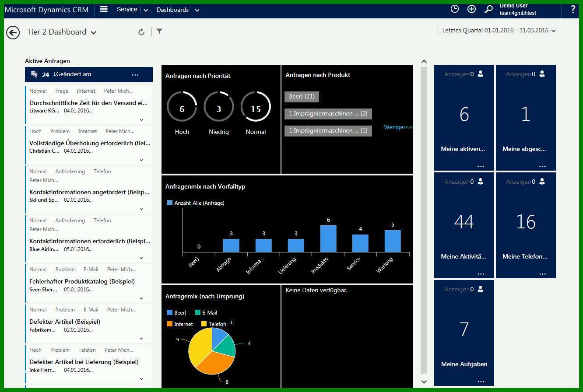Image resolution: width=583 pixels, height=392 pixels.
Task: Open Kontaktinformationen erforderlich case
Action: click(x=89, y=241)
